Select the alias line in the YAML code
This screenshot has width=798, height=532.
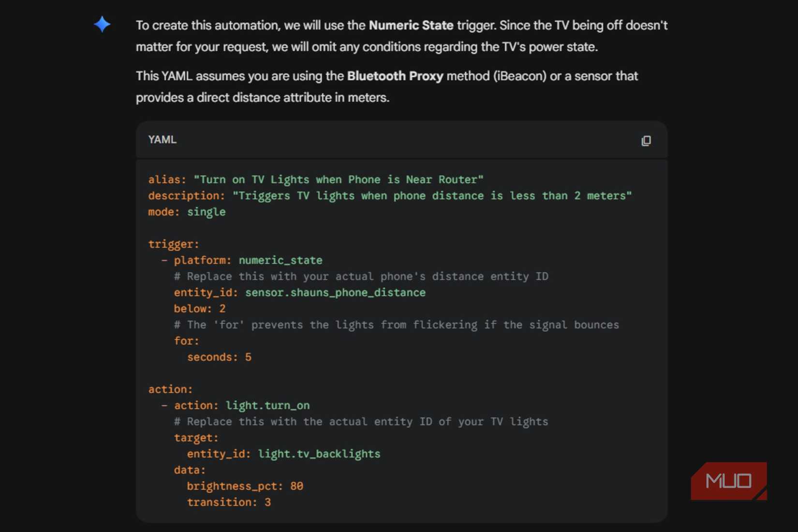click(x=315, y=179)
